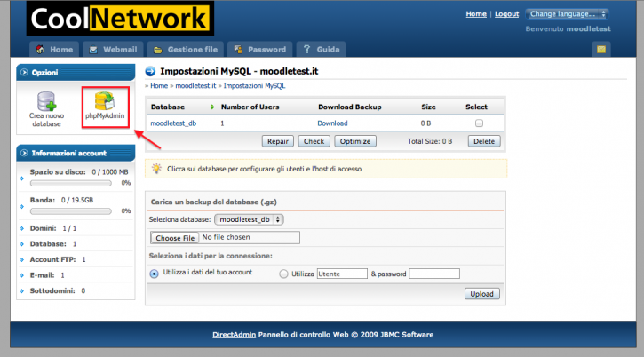This screenshot has width=644, height=357.
Task: Click the arrow bullet next to Sottodomini
Action: coord(22,291)
